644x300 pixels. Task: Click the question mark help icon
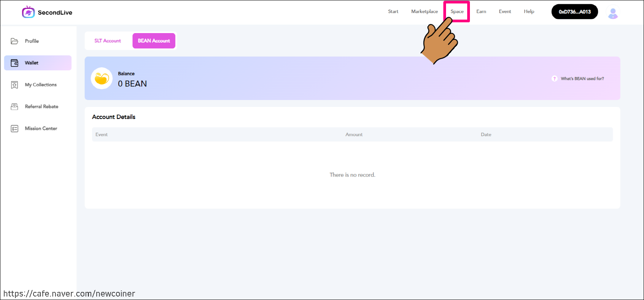[554, 79]
